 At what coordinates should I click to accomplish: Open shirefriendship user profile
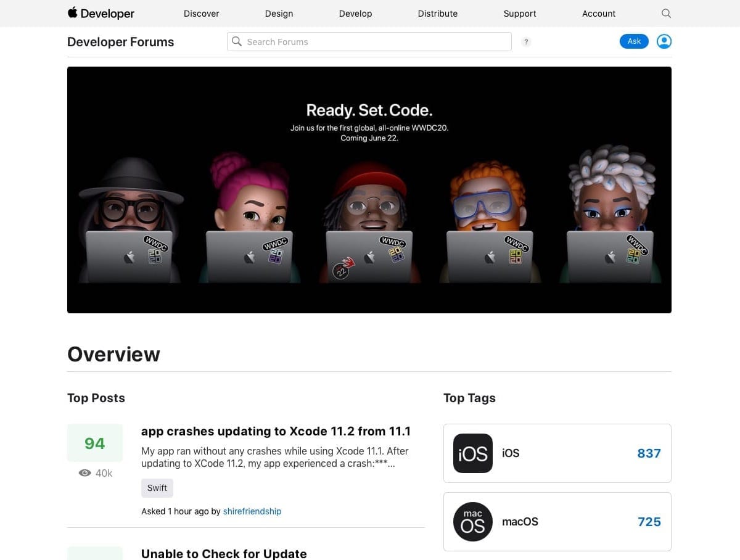pos(252,511)
